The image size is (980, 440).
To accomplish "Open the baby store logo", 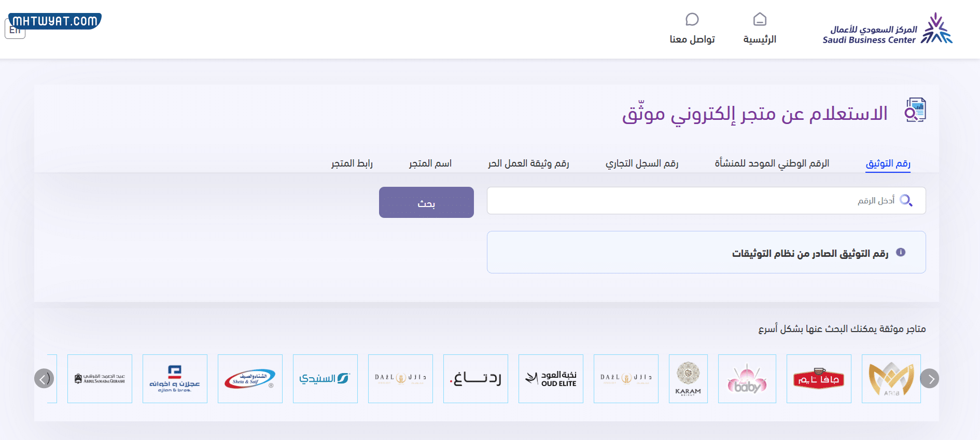I will [x=747, y=379].
